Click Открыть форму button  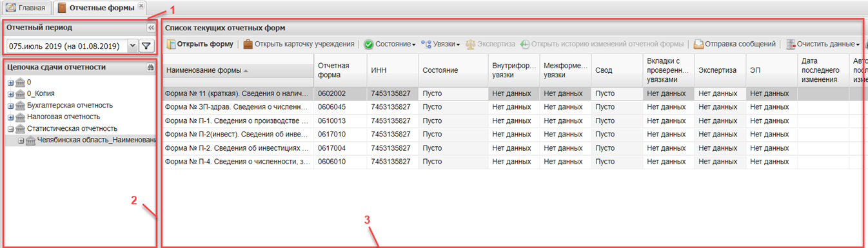(x=199, y=44)
